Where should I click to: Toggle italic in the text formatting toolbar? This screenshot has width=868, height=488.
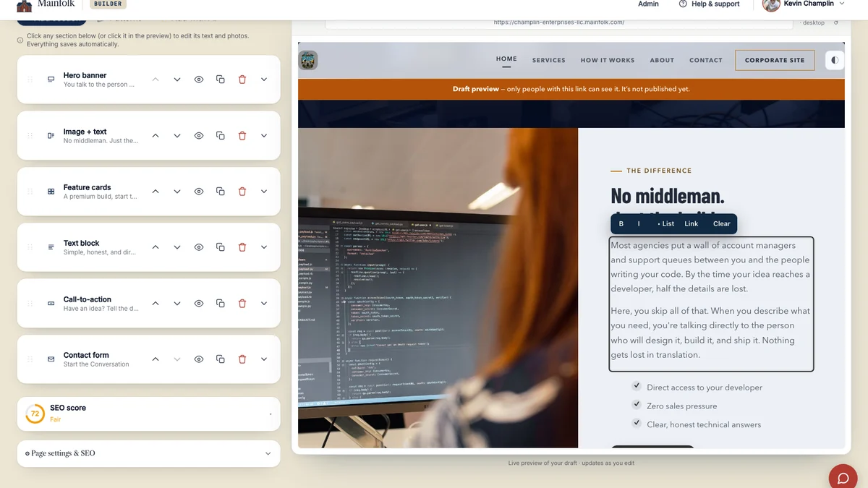coord(639,223)
